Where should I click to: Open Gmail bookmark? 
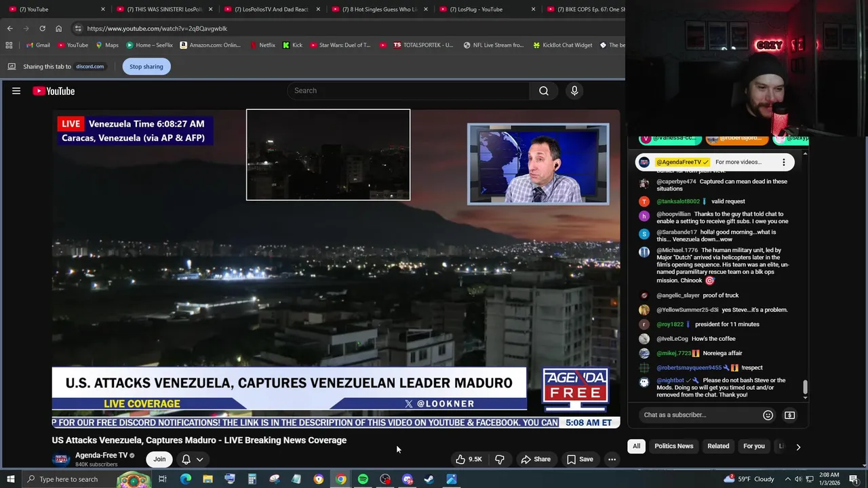click(x=37, y=45)
